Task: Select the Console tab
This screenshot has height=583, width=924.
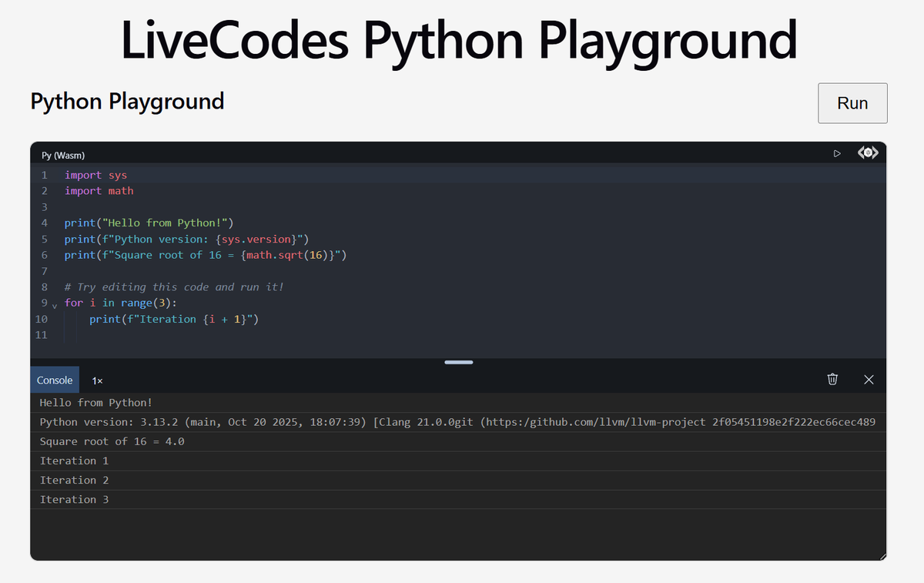Action: [x=55, y=380]
